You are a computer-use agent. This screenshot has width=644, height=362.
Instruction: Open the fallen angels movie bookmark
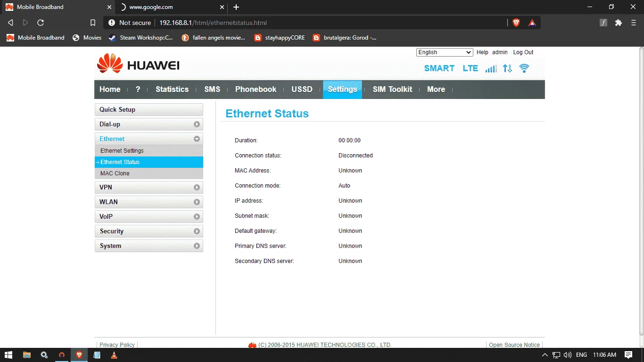tap(214, 38)
